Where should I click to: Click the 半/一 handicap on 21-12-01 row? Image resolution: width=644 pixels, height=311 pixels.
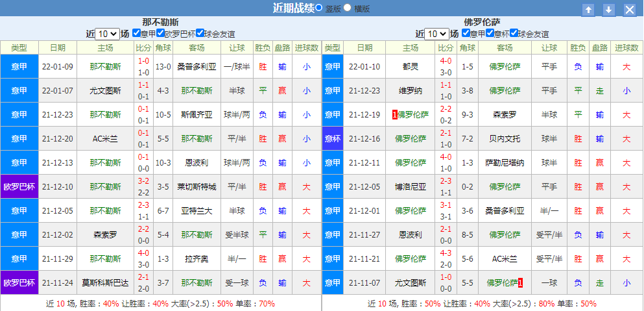pos(549,210)
